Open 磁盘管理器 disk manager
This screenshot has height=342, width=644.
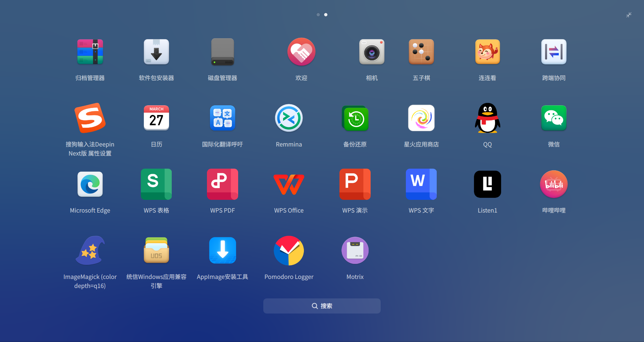point(222,52)
